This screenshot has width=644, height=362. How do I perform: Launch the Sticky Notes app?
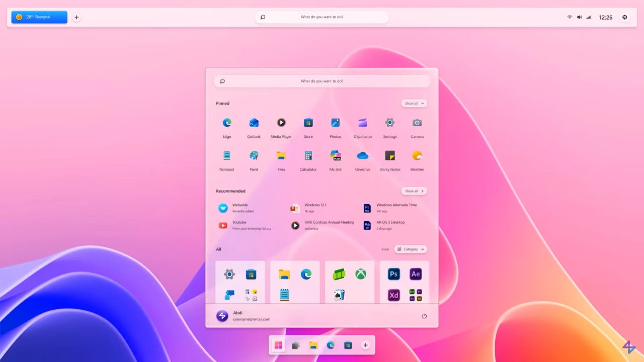pos(389,155)
